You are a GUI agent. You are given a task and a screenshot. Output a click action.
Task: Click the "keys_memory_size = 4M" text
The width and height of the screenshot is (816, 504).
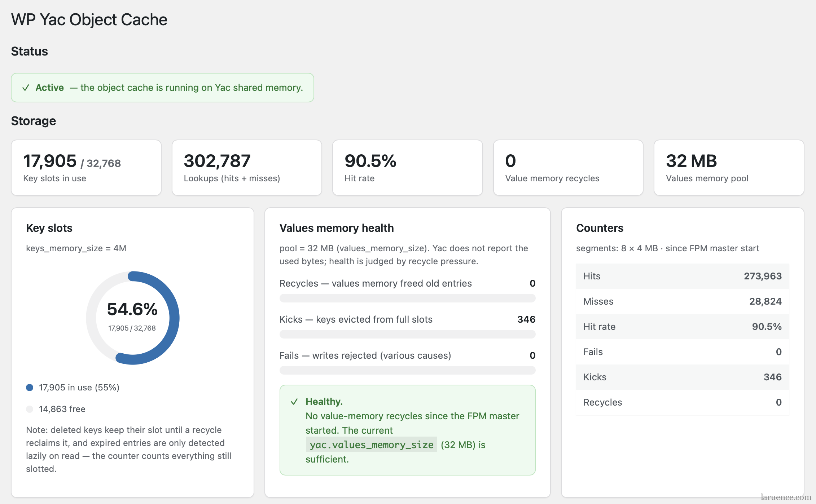click(x=76, y=248)
